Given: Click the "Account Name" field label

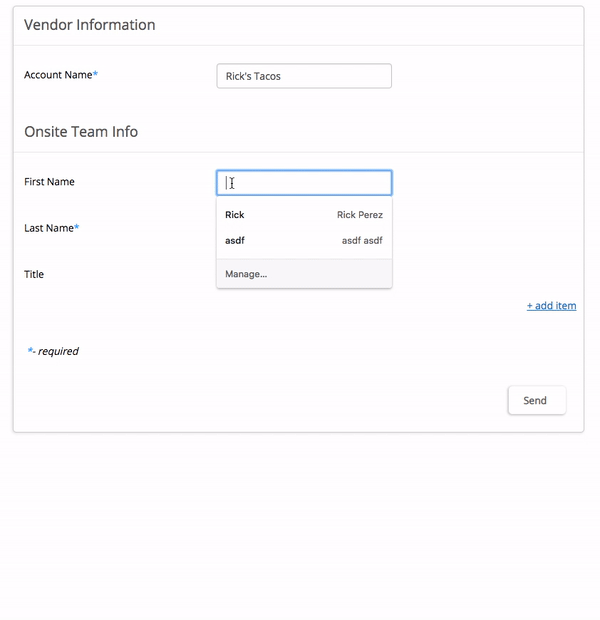Looking at the screenshot, I should pos(58,75).
